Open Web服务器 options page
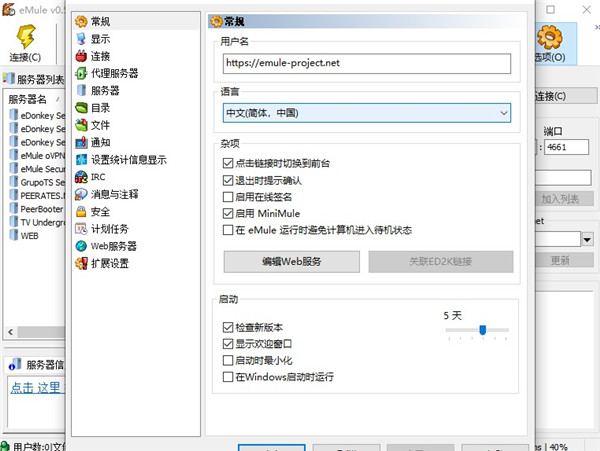Image resolution: width=600 pixels, height=451 pixels. pos(114,246)
